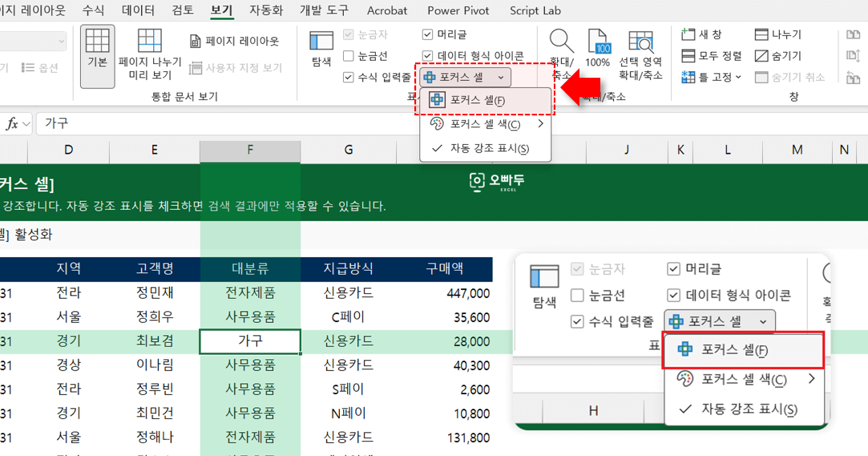Click the 탐색 icon in enlarged inset

pos(544,276)
